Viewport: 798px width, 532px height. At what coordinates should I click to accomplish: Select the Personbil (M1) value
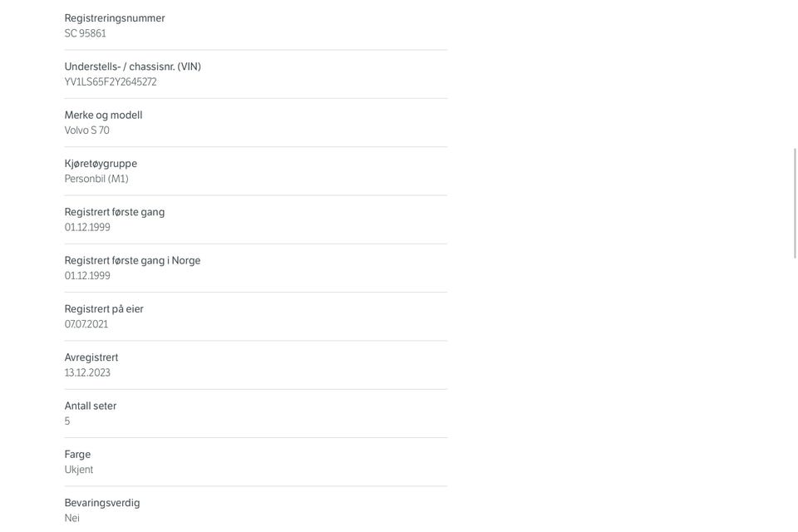96,179
